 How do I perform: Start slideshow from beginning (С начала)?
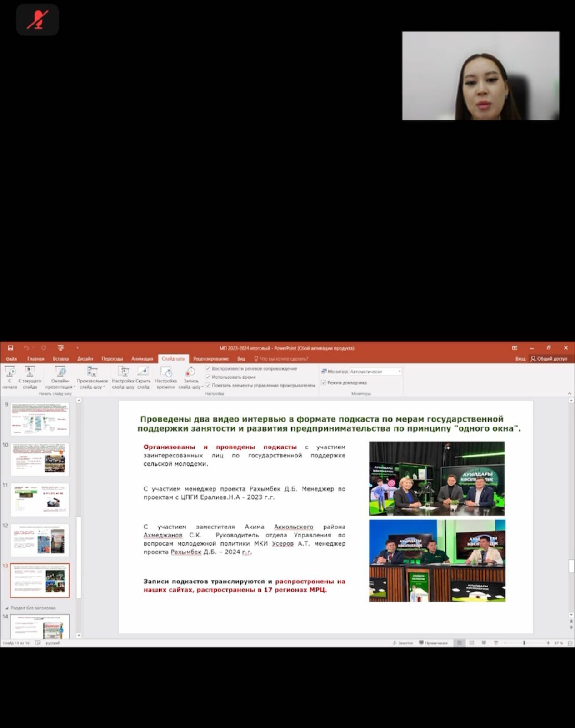click(x=10, y=377)
